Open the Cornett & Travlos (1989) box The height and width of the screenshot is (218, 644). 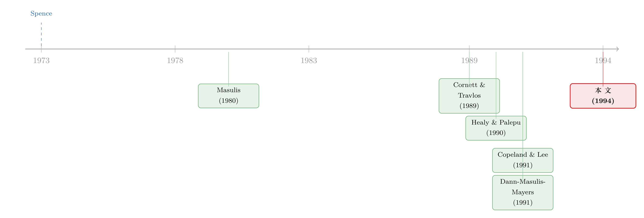[469, 96]
